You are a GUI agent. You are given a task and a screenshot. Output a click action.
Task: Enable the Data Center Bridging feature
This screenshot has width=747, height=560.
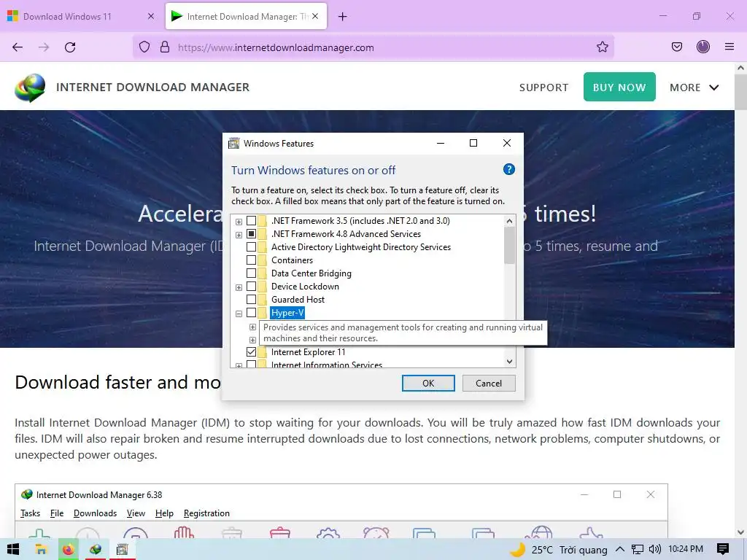coord(251,273)
